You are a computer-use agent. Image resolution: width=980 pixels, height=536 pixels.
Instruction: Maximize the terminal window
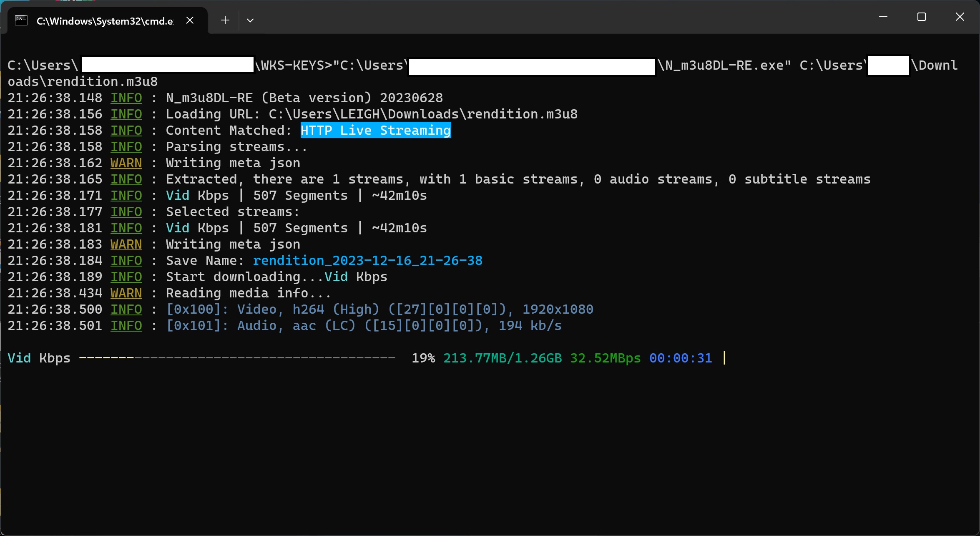921,17
